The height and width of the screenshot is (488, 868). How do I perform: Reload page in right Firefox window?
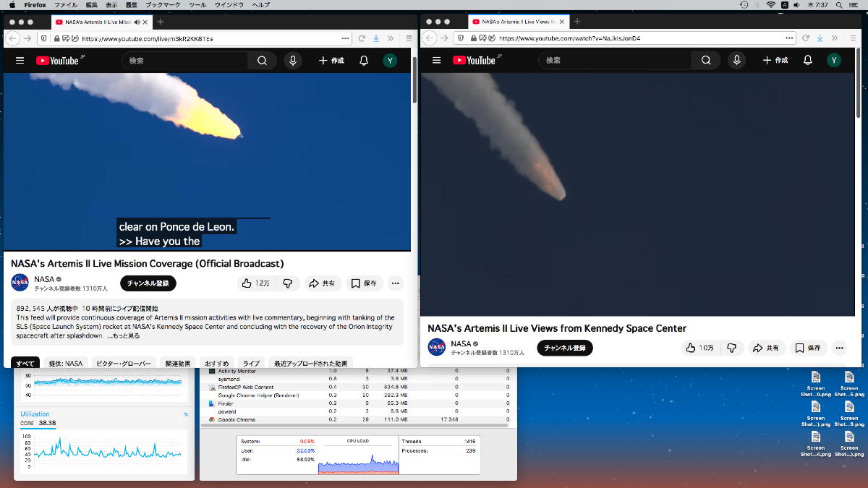[806, 38]
